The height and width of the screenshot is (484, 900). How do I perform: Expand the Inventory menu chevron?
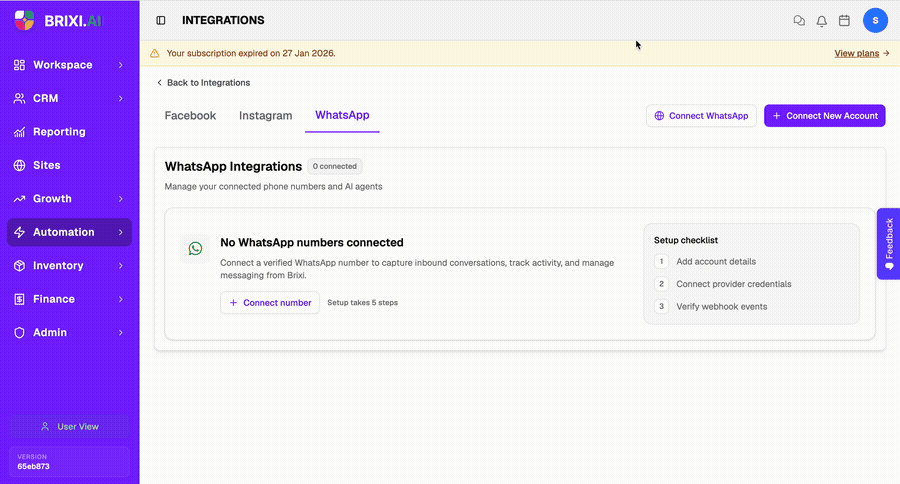(121, 266)
